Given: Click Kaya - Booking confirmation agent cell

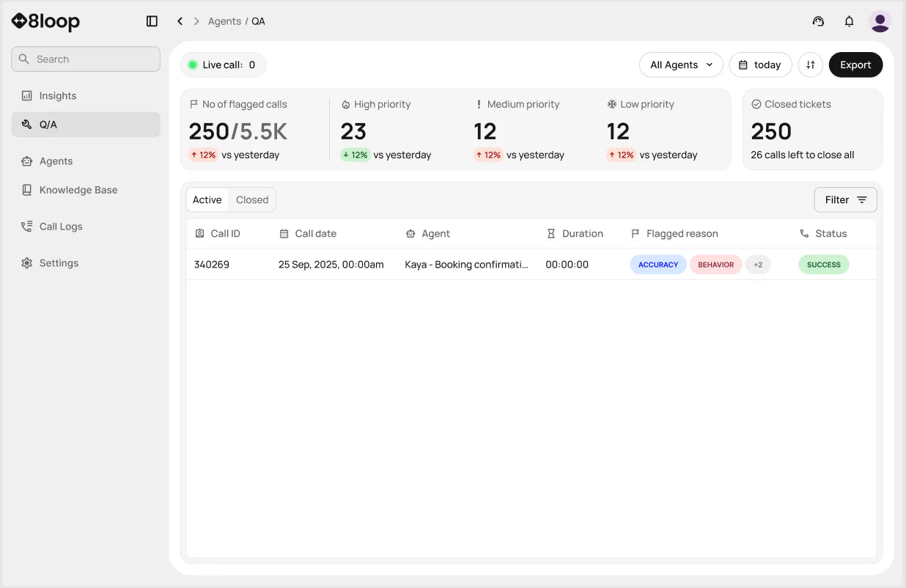Looking at the screenshot, I should pyautogui.click(x=467, y=264).
